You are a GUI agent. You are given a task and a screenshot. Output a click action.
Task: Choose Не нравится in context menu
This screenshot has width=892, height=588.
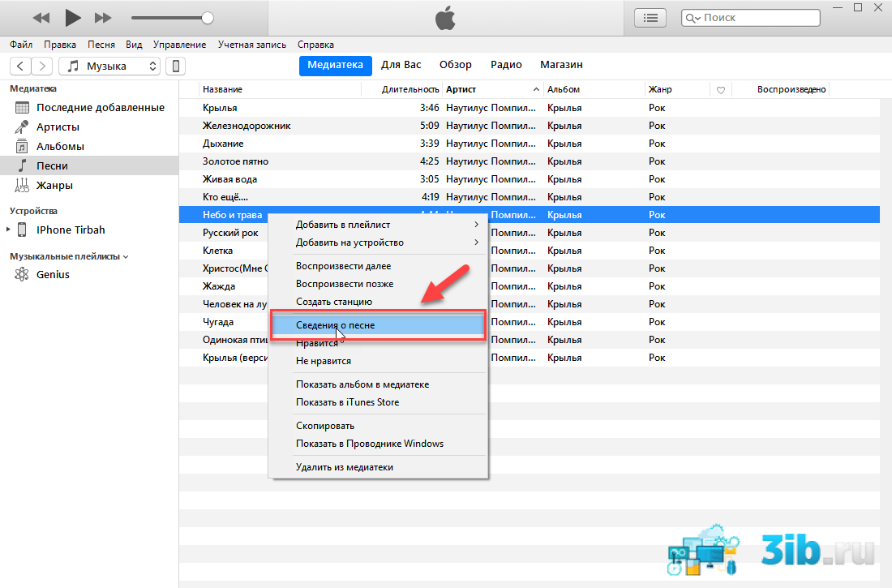click(x=379, y=361)
